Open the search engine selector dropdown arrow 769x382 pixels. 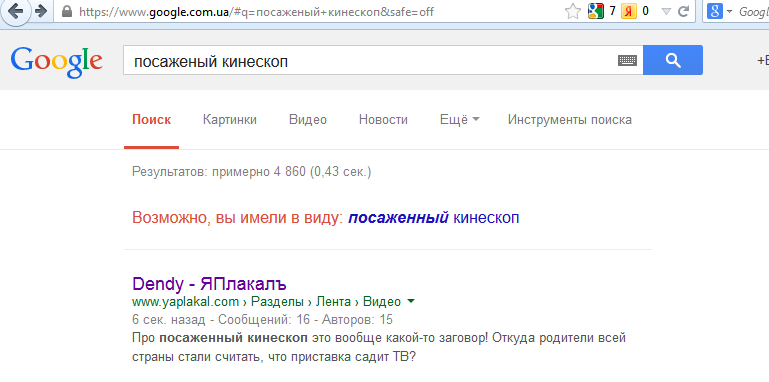click(729, 12)
